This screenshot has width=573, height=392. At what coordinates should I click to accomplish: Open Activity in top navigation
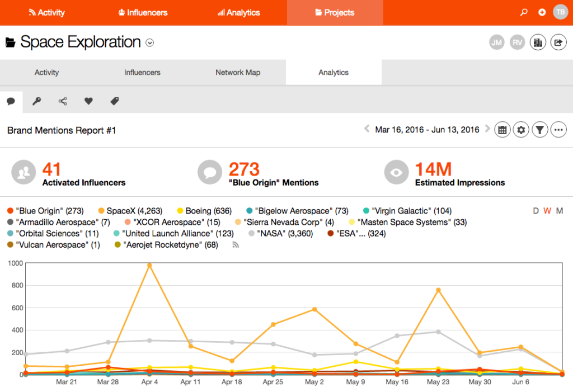[x=47, y=12]
